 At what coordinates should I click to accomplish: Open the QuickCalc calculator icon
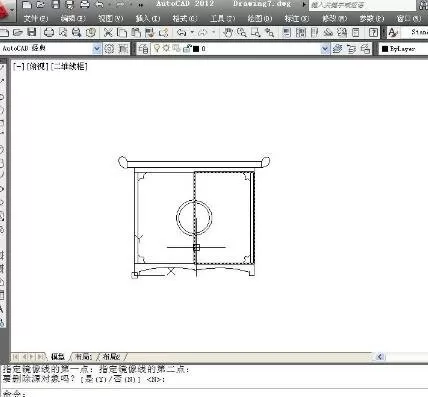click(x=356, y=32)
